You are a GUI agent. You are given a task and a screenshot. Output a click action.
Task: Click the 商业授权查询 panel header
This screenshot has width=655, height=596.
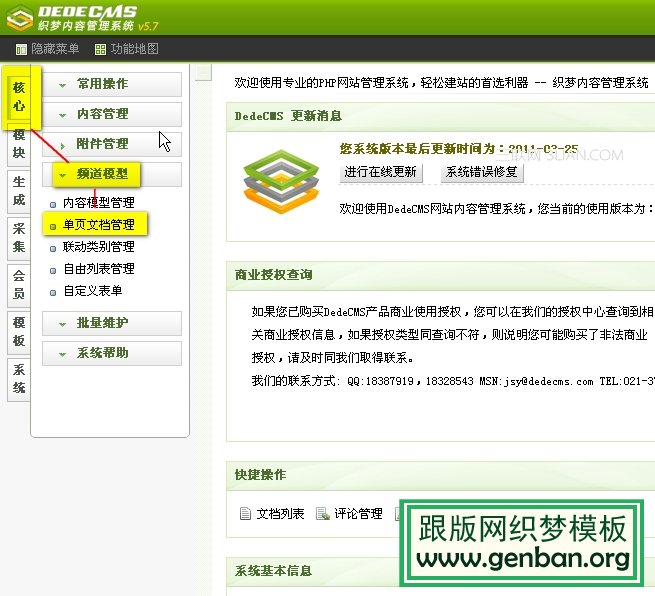pos(441,276)
